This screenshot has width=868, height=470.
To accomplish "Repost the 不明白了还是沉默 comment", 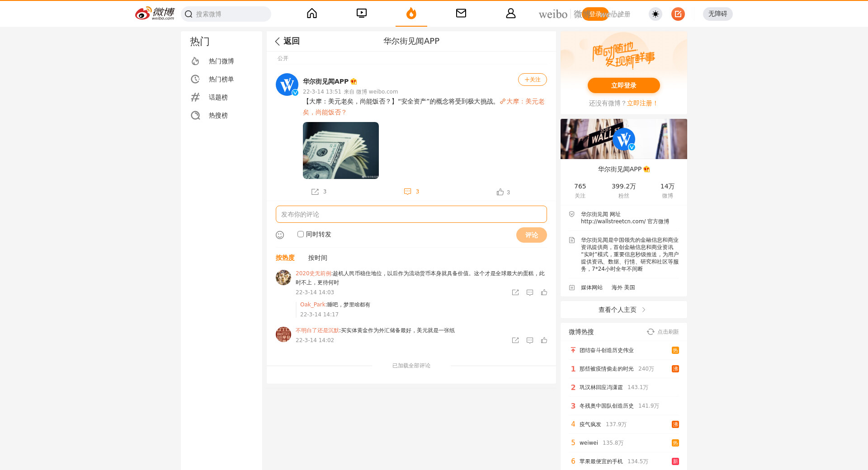I will coord(515,340).
